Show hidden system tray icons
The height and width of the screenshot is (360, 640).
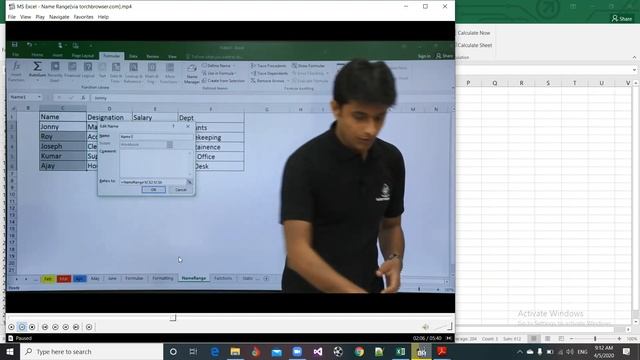pos(520,352)
